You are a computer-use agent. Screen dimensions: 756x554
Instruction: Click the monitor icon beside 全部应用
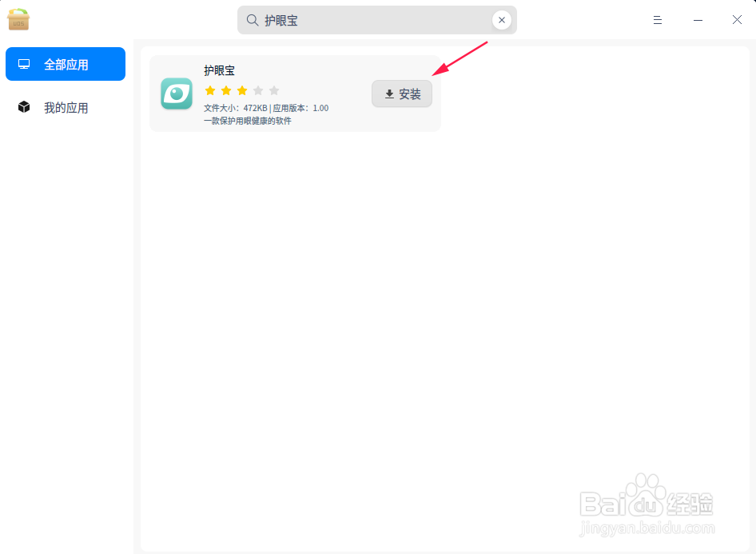click(24, 64)
